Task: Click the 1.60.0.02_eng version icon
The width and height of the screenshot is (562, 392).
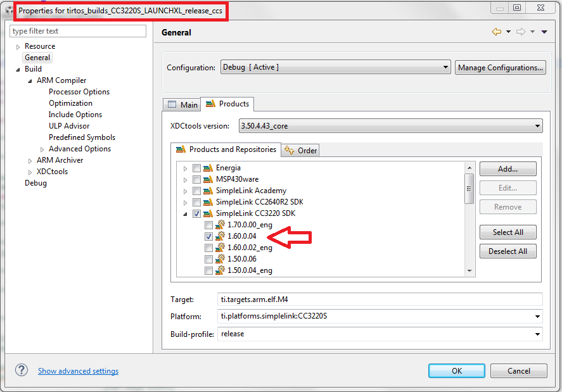Action: coord(220,248)
